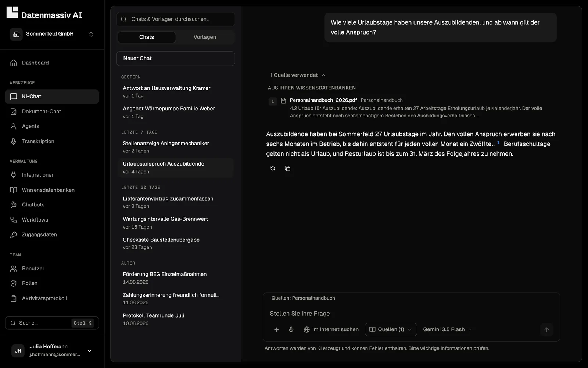Screen dimensions: 588x368
Task: Open Dashboard in the sidebar
Action: [52, 63]
